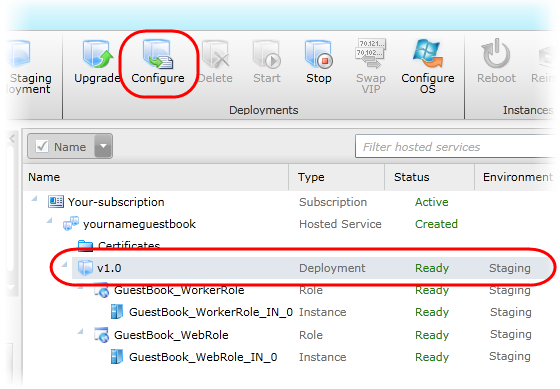Collapse the GuestBook_WebRole node
This screenshot has height=389, width=560.
pos(80,331)
